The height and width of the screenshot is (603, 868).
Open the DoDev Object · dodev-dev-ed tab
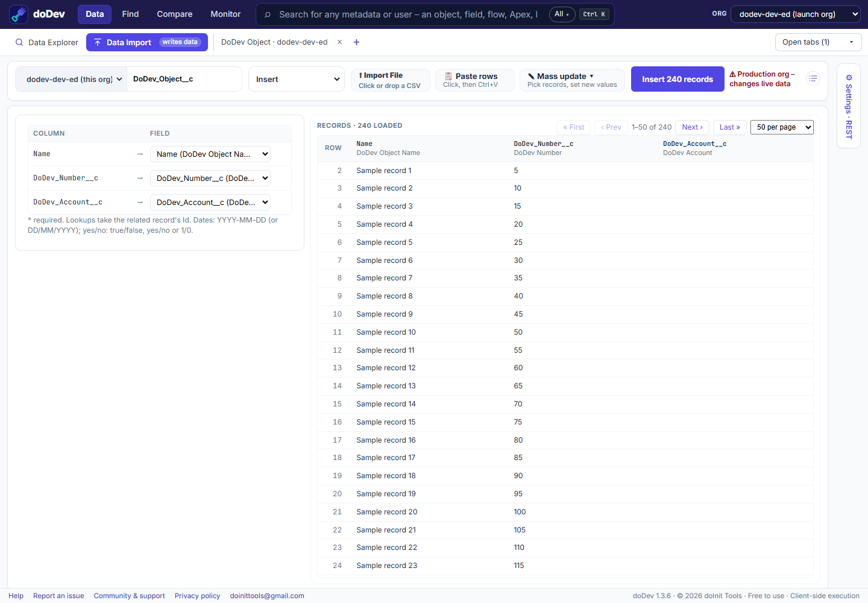pos(274,42)
